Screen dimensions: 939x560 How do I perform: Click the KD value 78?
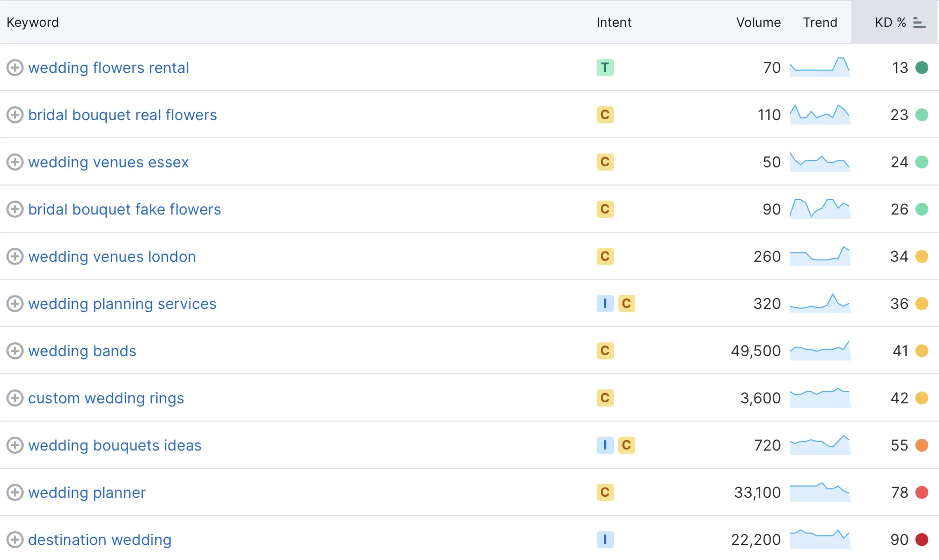[x=899, y=492]
